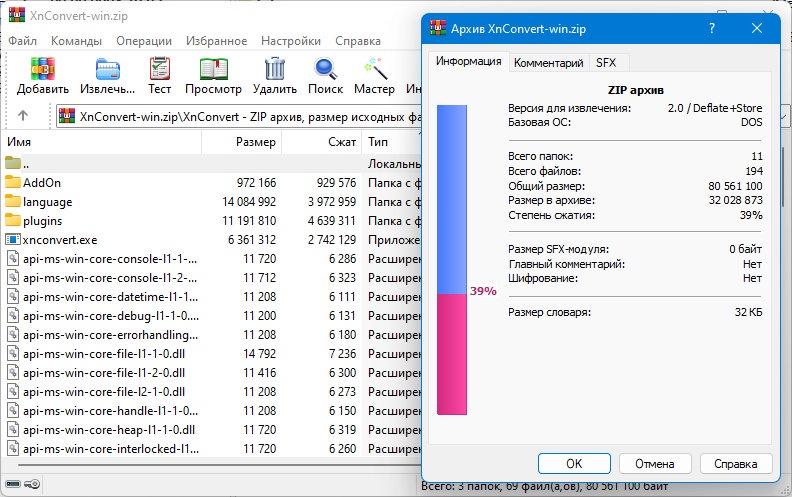Click the Извлечь (Extract) toolbar icon

pyautogui.click(x=108, y=69)
